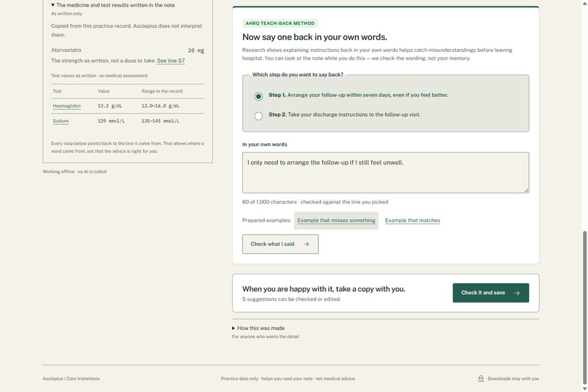Screen dimensions: 588x392
Task: Click the Value column header
Action: 104,91
